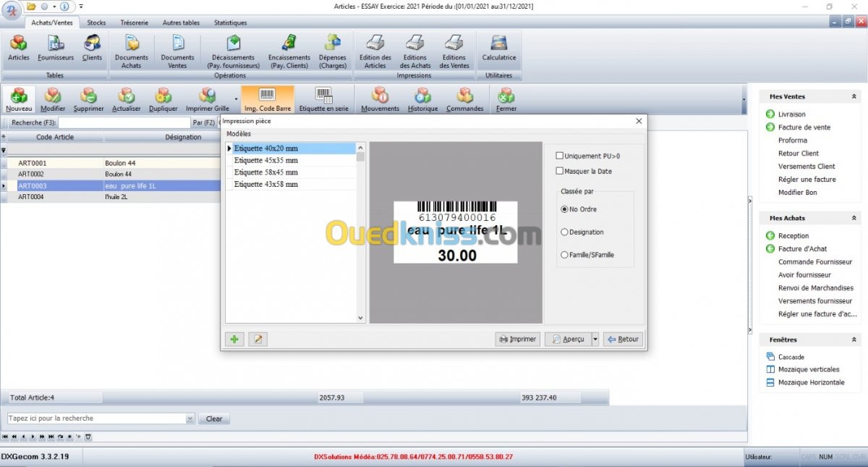868x467 pixels.
Task: Select the No Ordre radio option
Action: 564,209
